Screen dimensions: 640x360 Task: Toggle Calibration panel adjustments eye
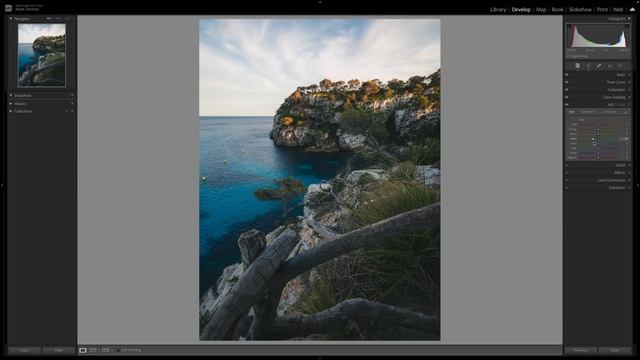(x=567, y=89)
